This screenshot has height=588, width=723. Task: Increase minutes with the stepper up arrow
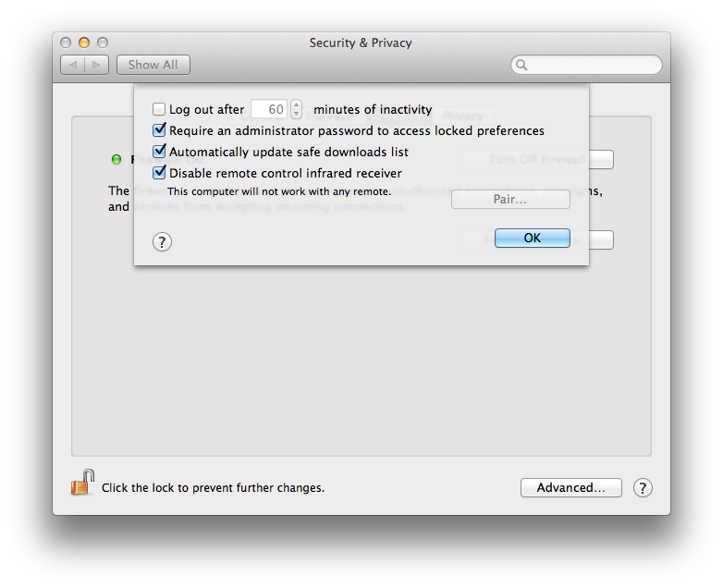(296, 104)
